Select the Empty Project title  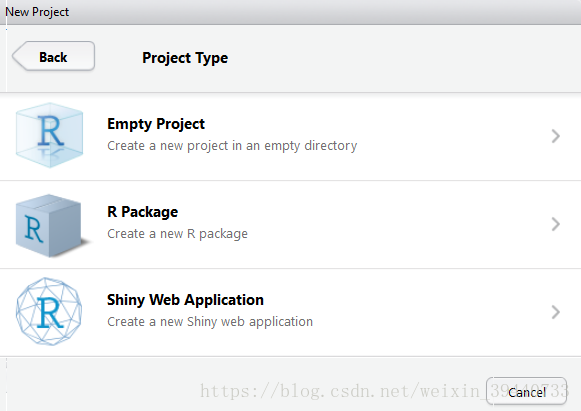tap(156, 124)
